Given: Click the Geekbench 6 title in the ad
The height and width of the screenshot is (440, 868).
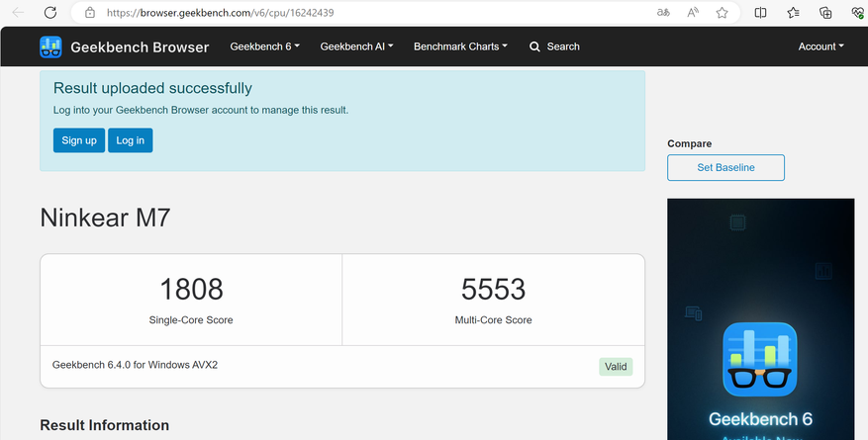Looking at the screenshot, I should (x=760, y=419).
